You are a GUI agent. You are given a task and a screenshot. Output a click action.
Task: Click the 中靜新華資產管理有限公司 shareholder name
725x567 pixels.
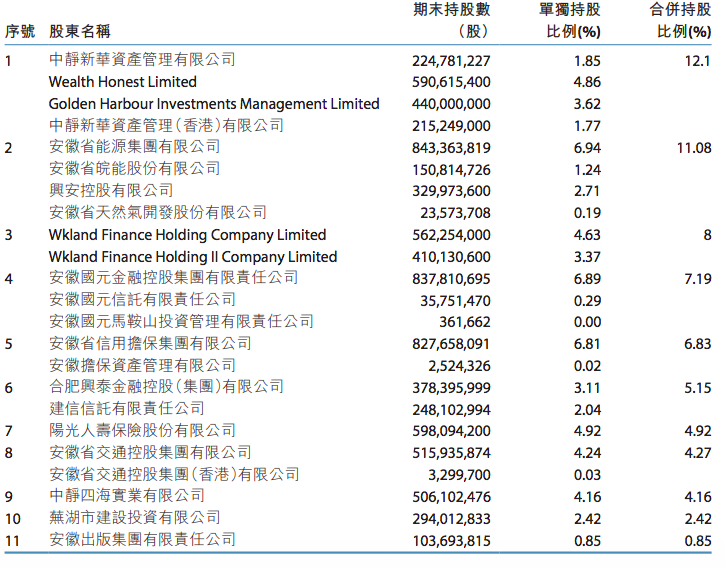coord(142,60)
